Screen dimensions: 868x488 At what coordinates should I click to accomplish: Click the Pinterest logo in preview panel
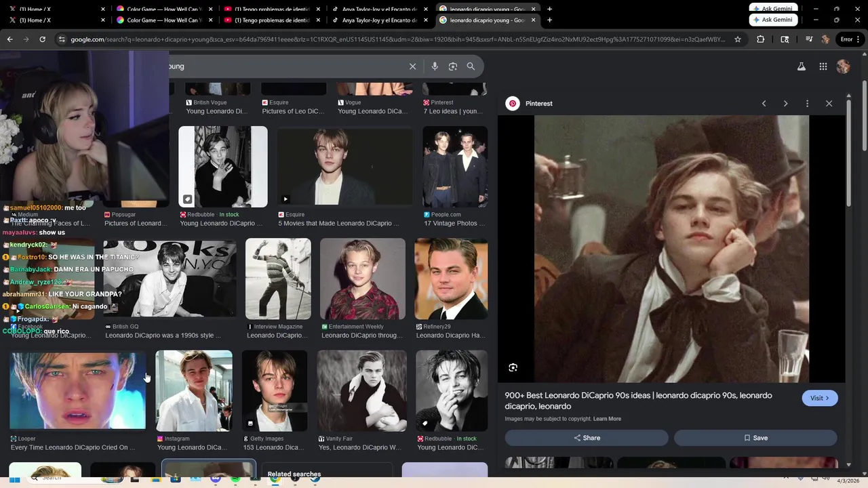(513, 104)
